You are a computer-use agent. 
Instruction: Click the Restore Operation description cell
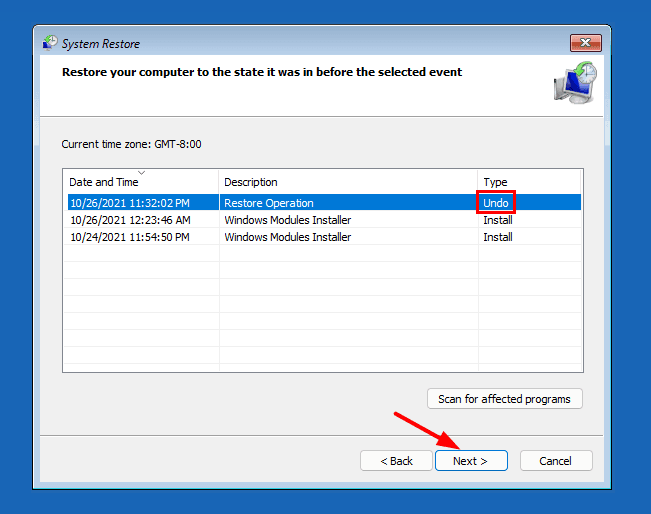coord(269,203)
